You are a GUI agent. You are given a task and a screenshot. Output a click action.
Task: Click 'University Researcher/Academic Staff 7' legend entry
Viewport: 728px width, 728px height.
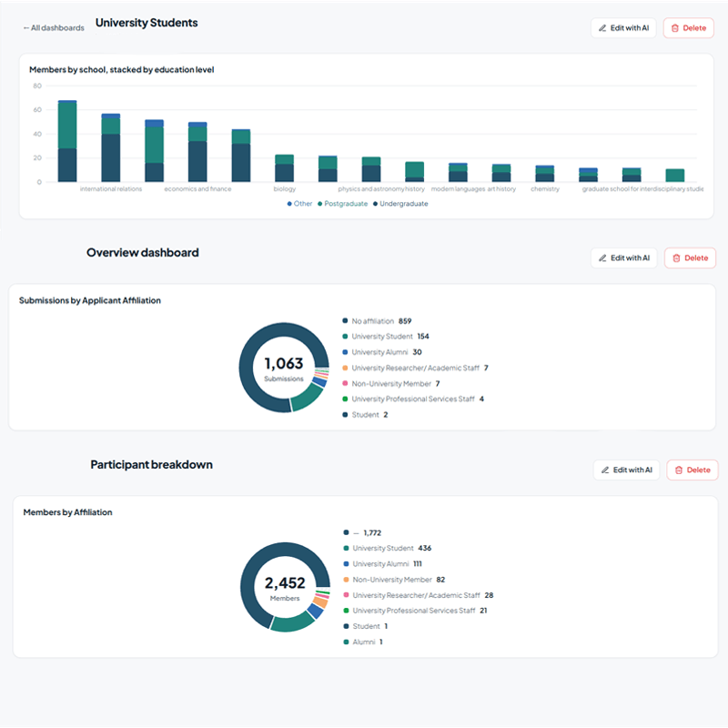pos(416,368)
